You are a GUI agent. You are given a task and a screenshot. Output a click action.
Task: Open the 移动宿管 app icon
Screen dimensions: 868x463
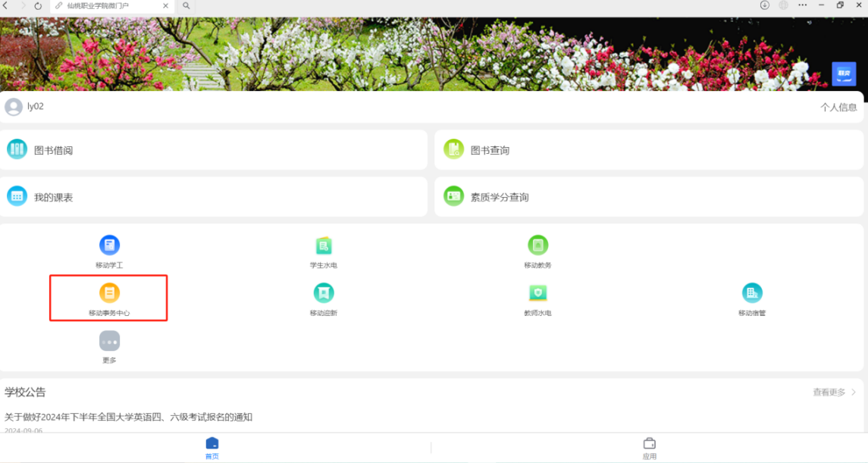[x=752, y=293]
